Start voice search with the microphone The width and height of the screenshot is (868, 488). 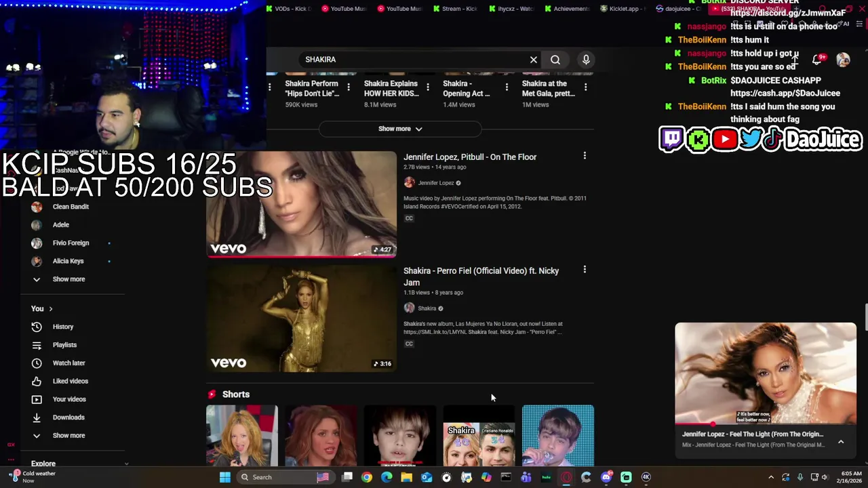click(586, 60)
